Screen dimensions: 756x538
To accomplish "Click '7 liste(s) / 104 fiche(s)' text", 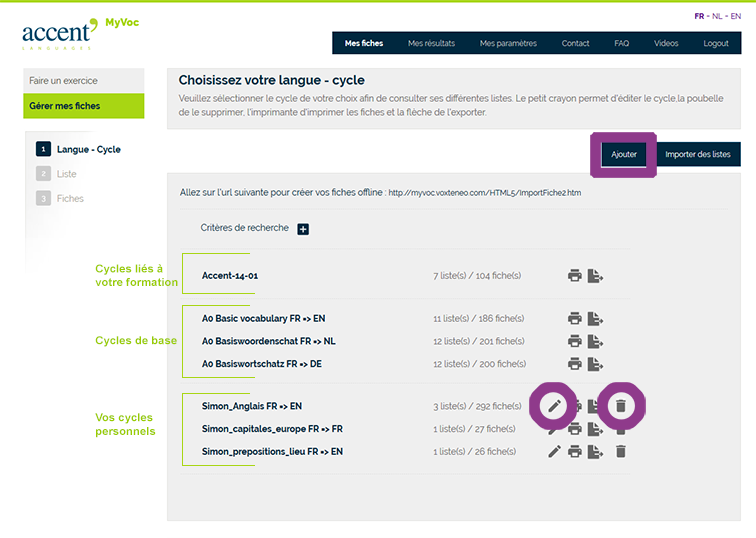I will (x=477, y=276).
